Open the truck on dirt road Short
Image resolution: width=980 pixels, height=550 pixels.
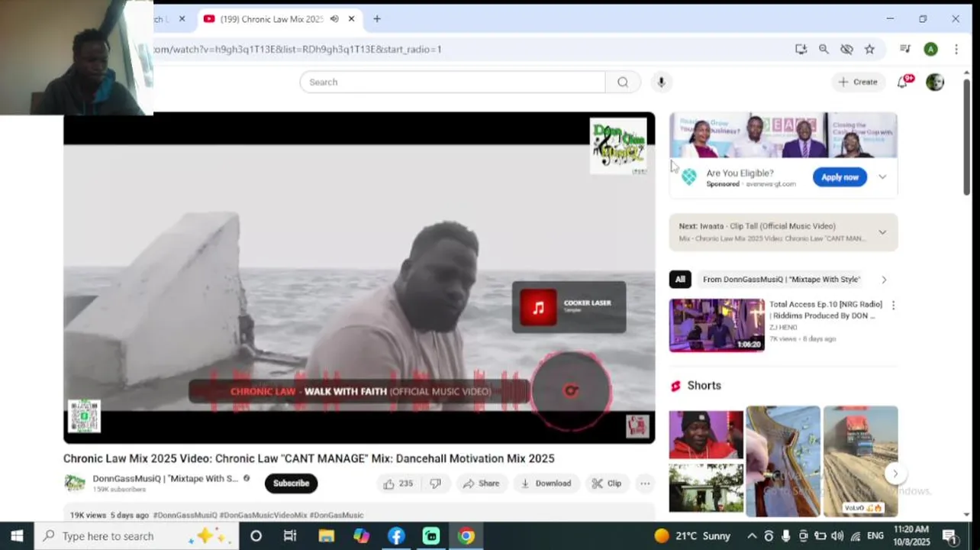860,461
